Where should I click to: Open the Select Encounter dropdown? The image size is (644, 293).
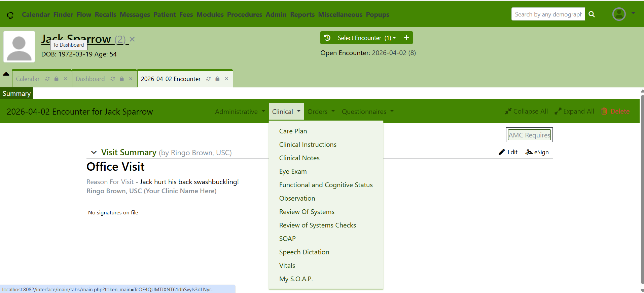point(366,38)
